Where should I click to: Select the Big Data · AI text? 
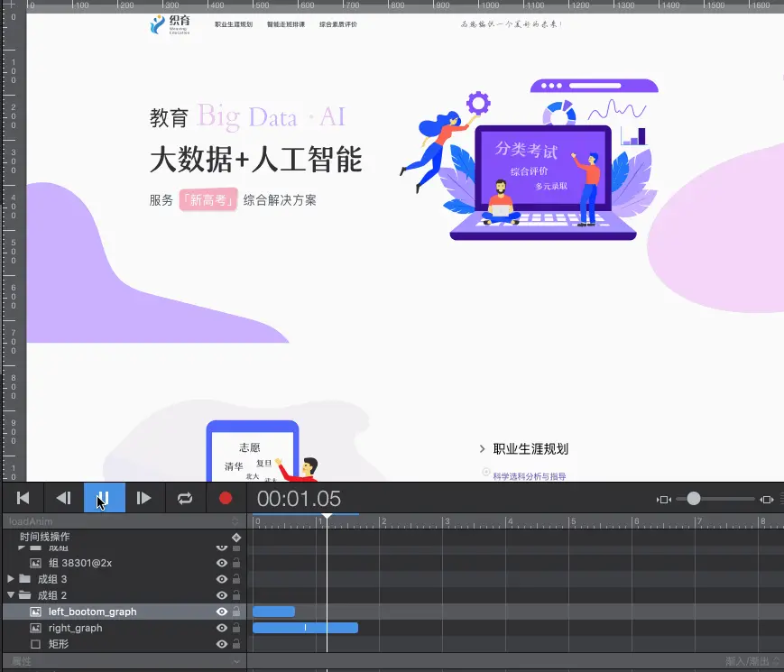[271, 116]
